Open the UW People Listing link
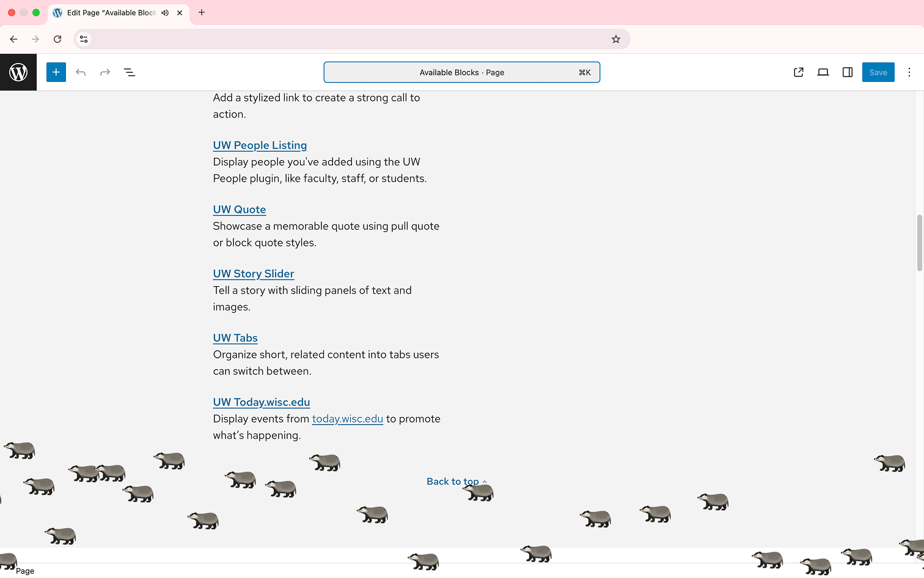The width and height of the screenshot is (924, 578). (260, 146)
